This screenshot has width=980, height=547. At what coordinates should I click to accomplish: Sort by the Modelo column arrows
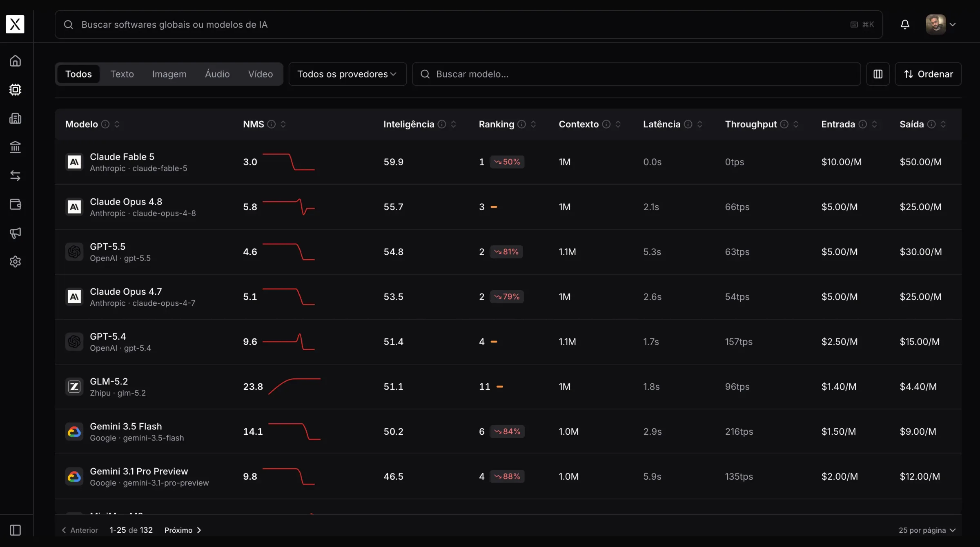click(117, 124)
